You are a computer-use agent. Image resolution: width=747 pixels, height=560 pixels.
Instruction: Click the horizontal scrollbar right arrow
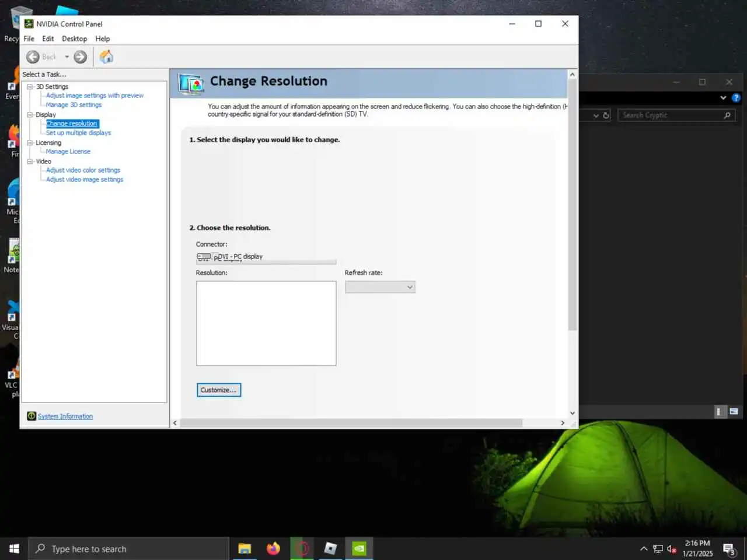click(x=563, y=423)
